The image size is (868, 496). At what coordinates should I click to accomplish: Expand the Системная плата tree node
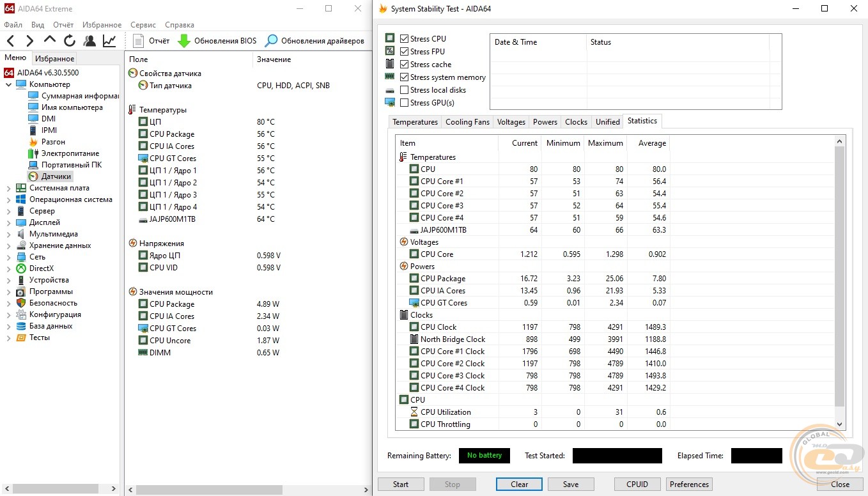click(8, 188)
